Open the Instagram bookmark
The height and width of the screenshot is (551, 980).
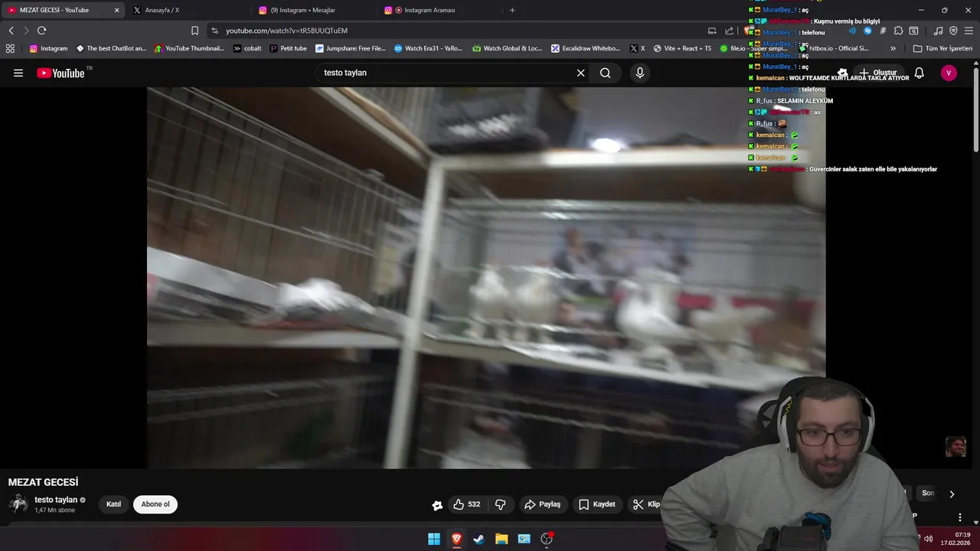click(x=48, y=48)
